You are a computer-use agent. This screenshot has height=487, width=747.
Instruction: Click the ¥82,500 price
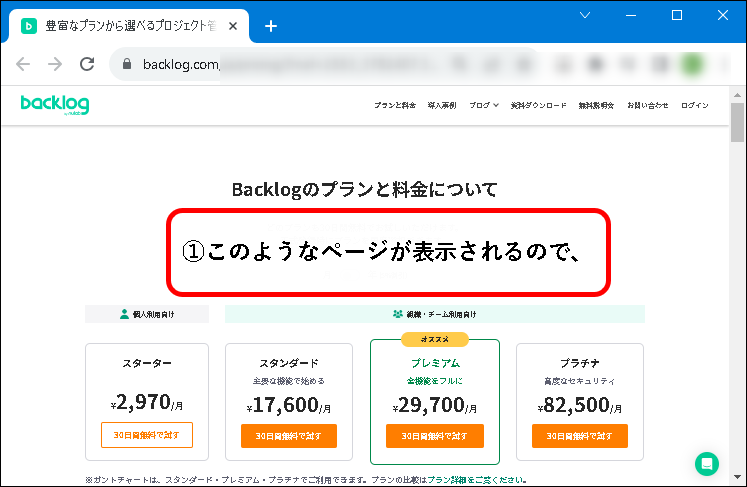tap(580, 406)
